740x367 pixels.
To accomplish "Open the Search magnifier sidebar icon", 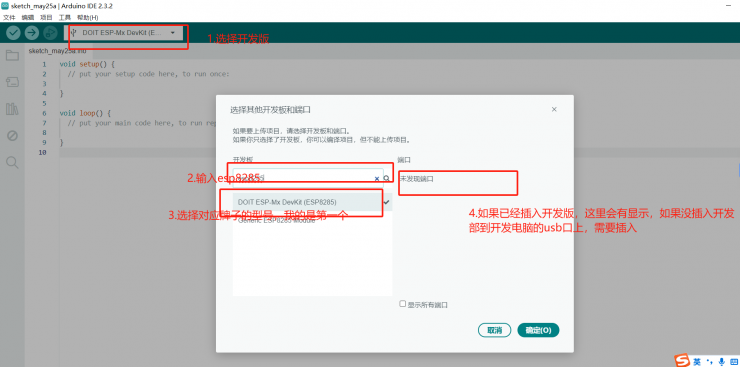I will click(12, 163).
